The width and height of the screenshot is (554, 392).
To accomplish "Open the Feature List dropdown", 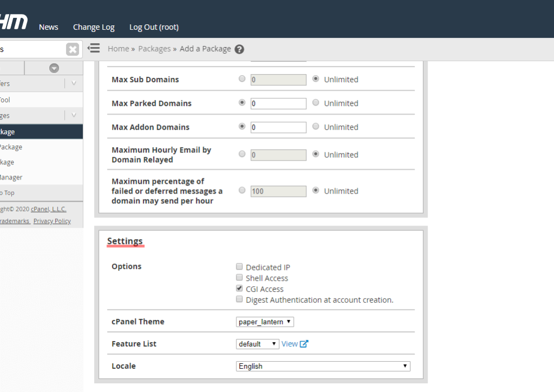I will (257, 344).
